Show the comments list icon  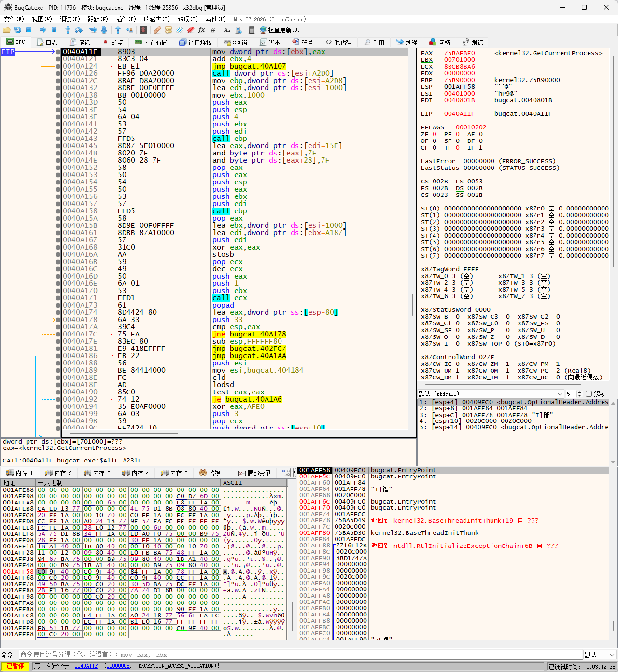(x=169, y=30)
